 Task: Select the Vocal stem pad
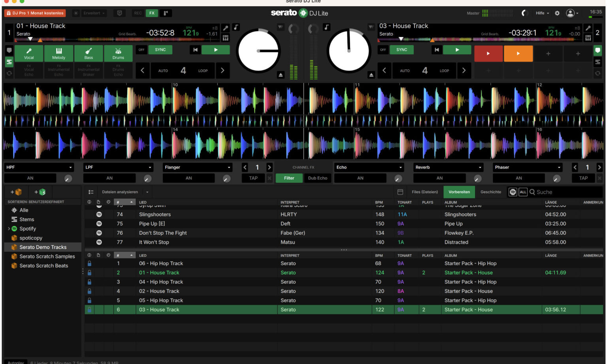(x=29, y=53)
